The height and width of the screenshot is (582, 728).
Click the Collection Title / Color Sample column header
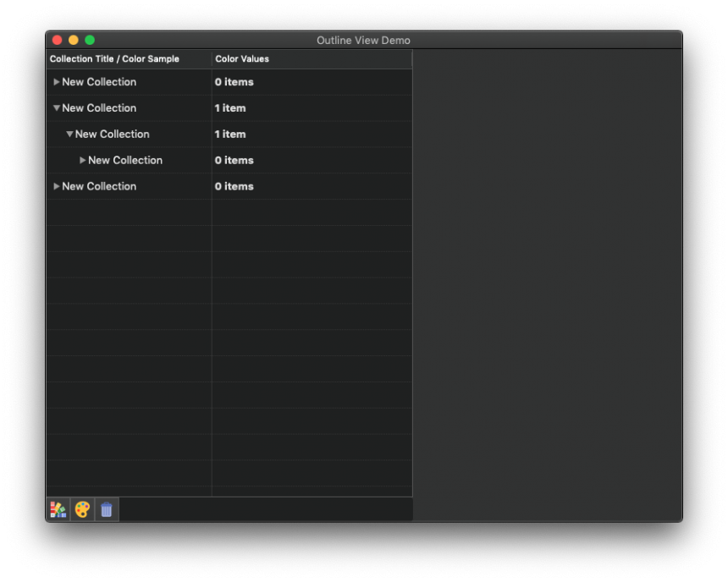click(x=114, y=58)
